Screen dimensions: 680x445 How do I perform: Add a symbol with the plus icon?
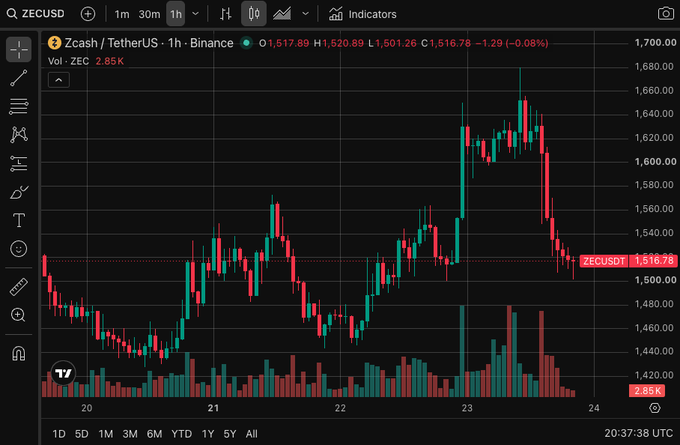tap(88, 14)
